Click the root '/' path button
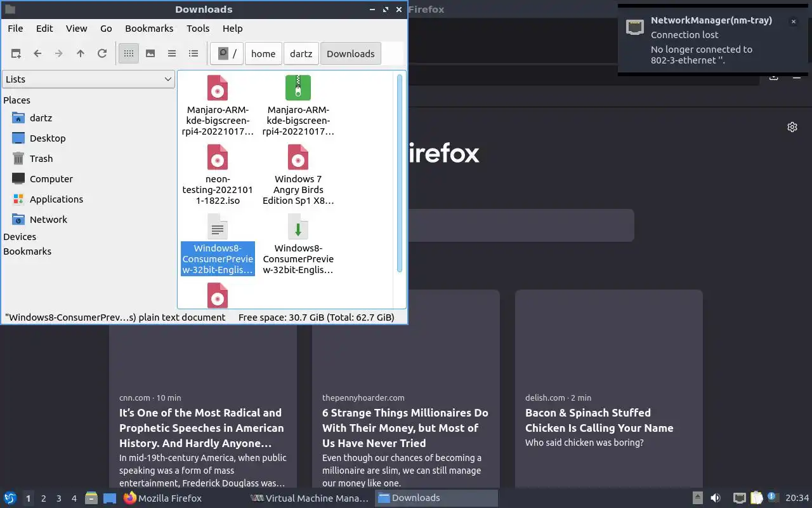Screen dimensions: 812x508 tap(226, 54)
